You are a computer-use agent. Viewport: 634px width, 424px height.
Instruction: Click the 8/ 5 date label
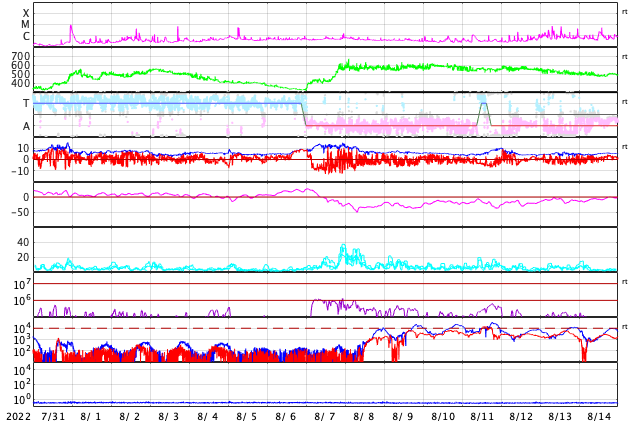pos(247,417)
